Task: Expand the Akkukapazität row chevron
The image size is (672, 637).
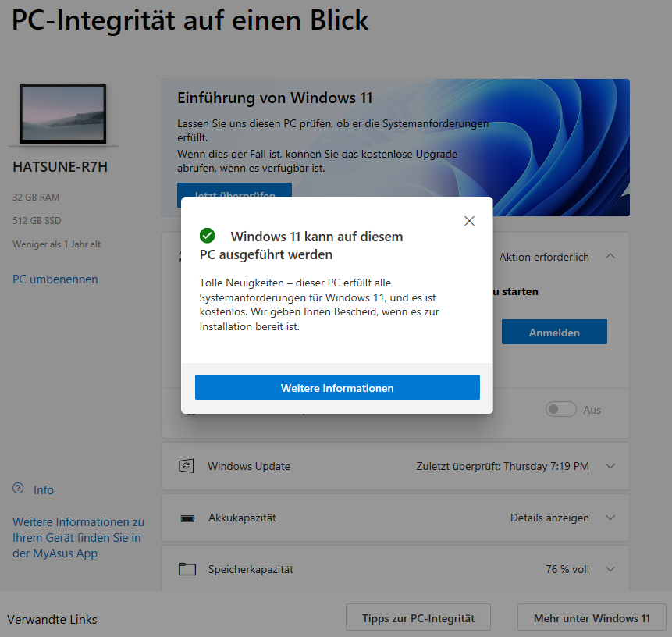Action: (x=610, y=518)
